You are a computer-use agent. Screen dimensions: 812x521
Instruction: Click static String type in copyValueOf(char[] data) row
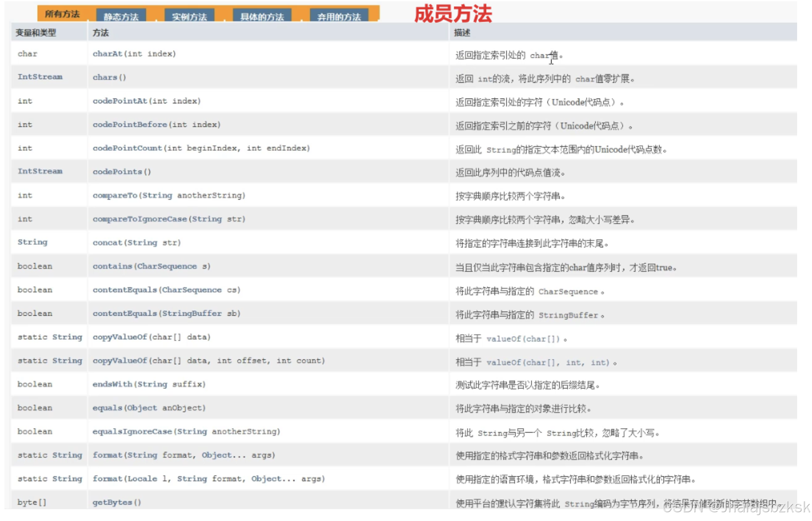pyautogui.click(x=49, y=337)
